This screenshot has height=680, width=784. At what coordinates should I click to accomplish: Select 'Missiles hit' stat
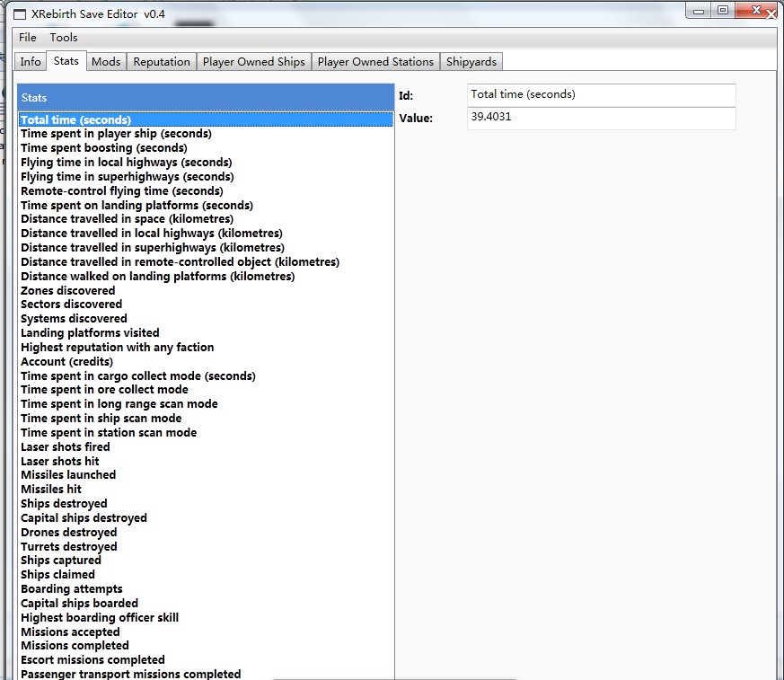206,489
